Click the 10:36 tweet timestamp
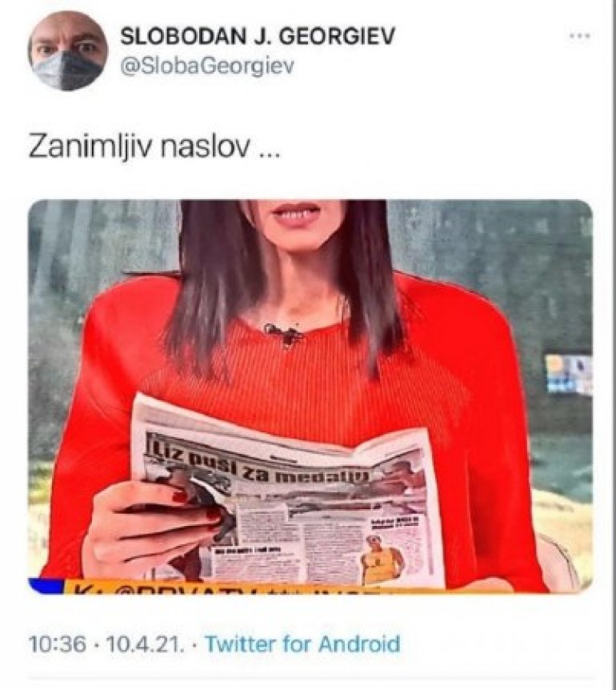The height and width of the screenshot is (690, 616). click(x=57, y=644)
